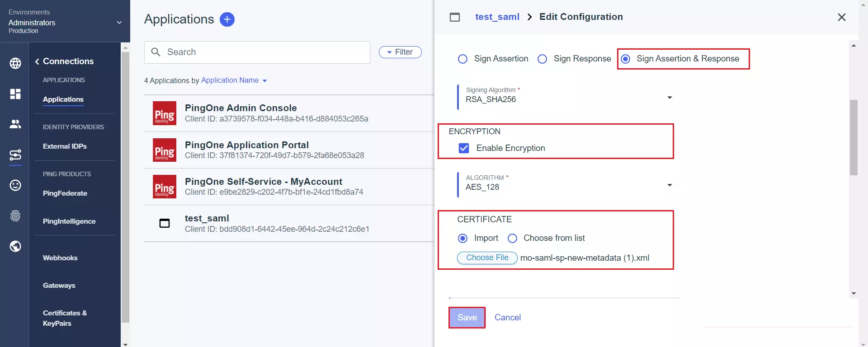
Task: Select the Sign Assertion radio button
Action: click(462, 59)
